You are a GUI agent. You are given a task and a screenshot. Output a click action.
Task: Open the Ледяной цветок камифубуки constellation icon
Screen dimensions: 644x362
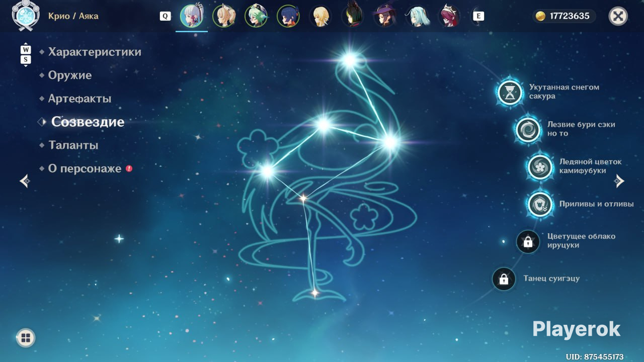click(540, 167)
